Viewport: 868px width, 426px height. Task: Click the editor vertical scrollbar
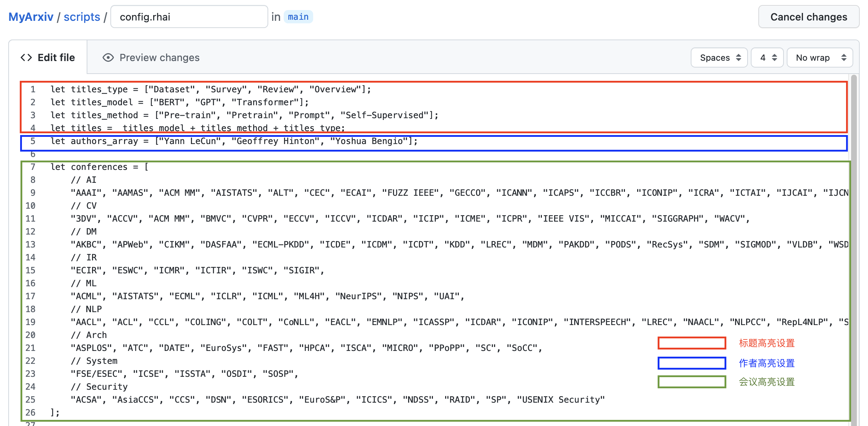[854, 216]
